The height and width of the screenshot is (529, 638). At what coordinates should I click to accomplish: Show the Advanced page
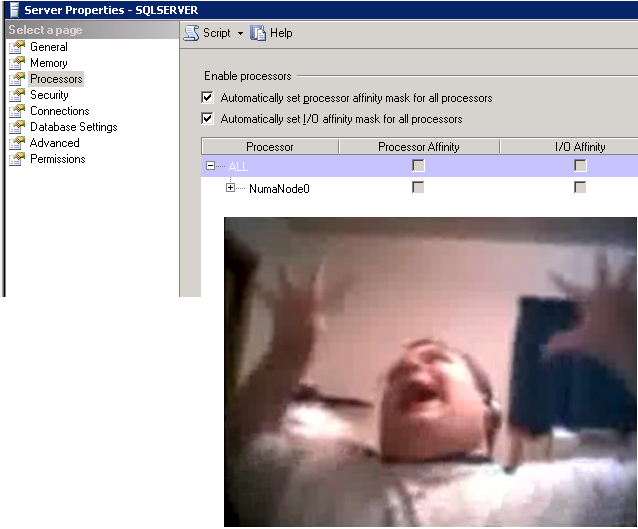55,143
